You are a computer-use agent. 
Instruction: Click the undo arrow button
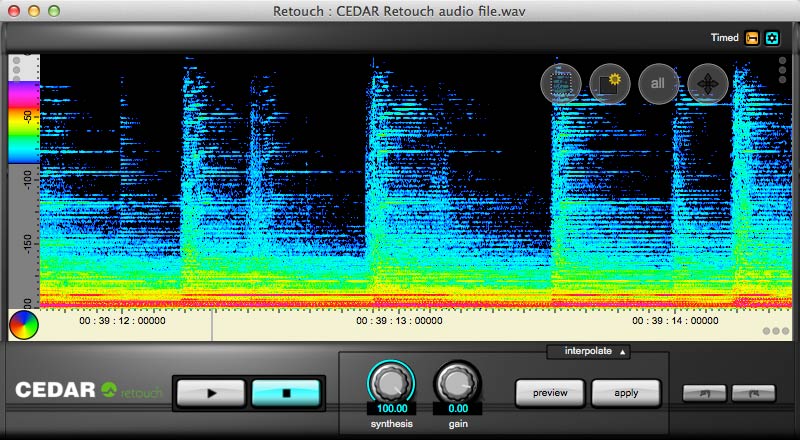point(705,393)
